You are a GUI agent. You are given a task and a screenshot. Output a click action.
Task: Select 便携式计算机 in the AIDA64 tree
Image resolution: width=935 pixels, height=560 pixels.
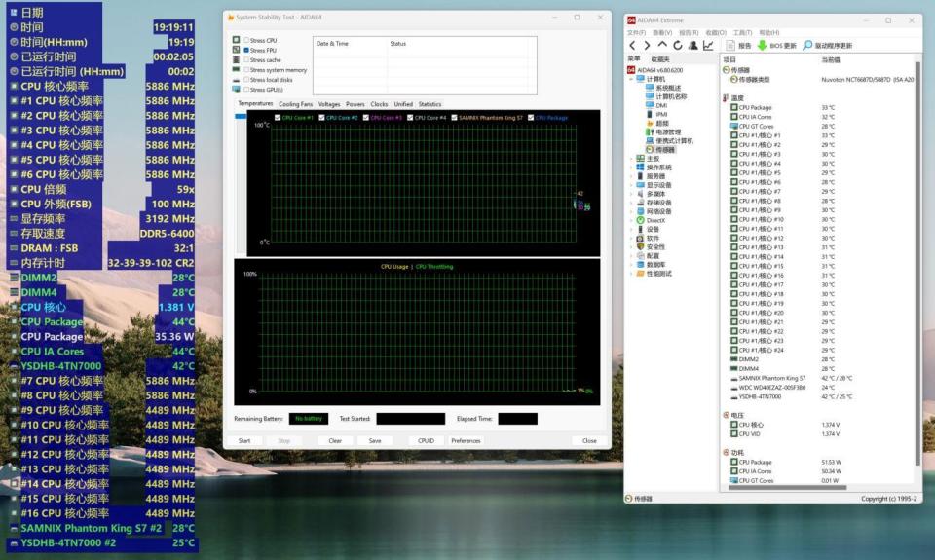tap(674, 141)
